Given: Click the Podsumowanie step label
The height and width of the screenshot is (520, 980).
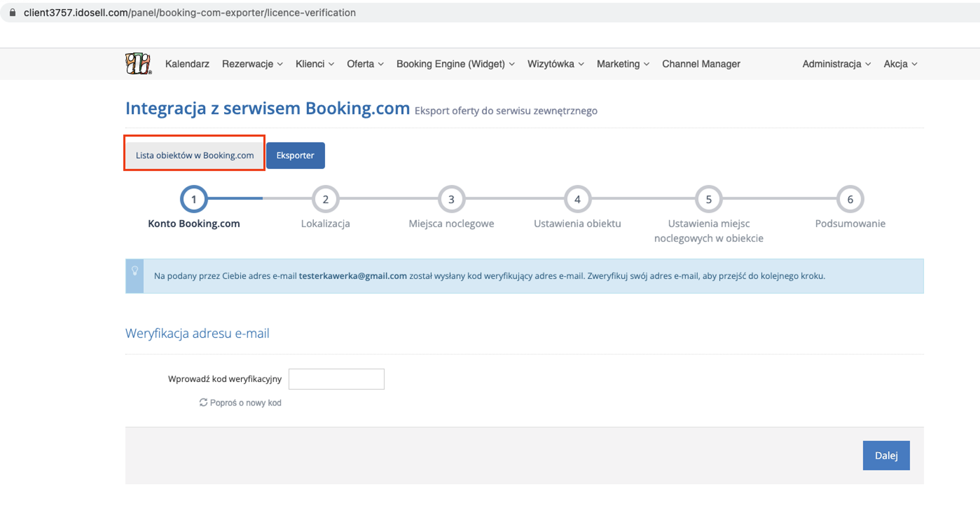Looking at the screenshot, I should tap(850, 223).
